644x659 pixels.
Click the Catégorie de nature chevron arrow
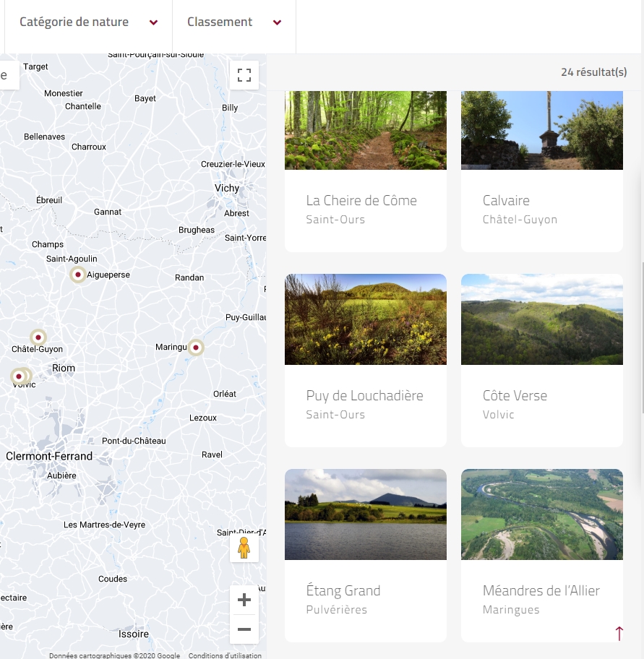(153, 22)
